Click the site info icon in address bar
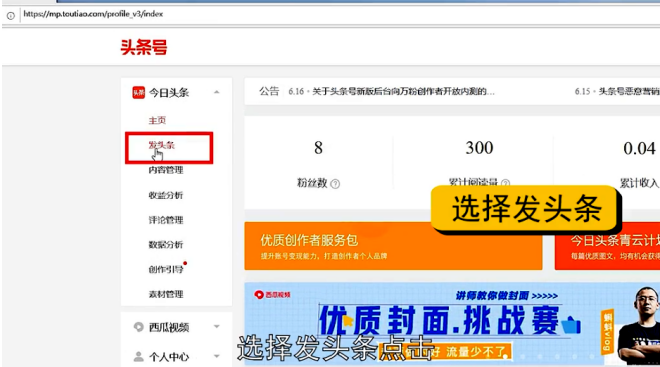 point(11,16)
